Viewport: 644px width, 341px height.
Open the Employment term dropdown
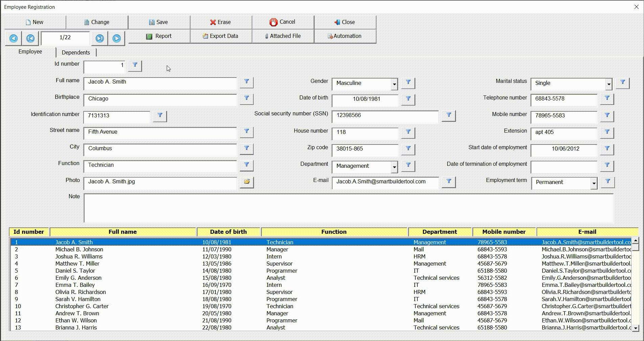click(x=594, y=183)
